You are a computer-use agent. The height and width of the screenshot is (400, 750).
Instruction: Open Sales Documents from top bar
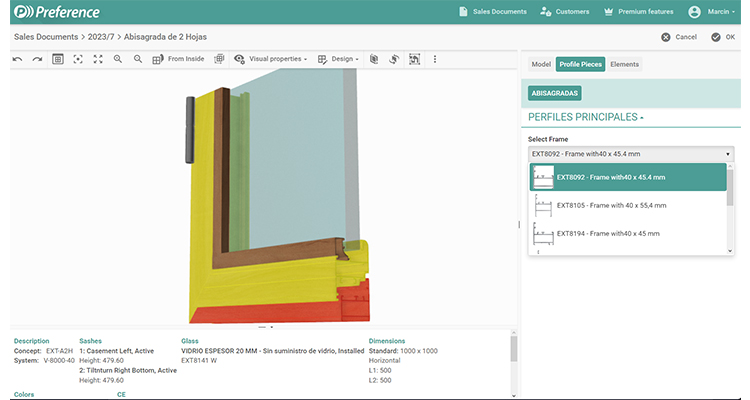point(493,11)
